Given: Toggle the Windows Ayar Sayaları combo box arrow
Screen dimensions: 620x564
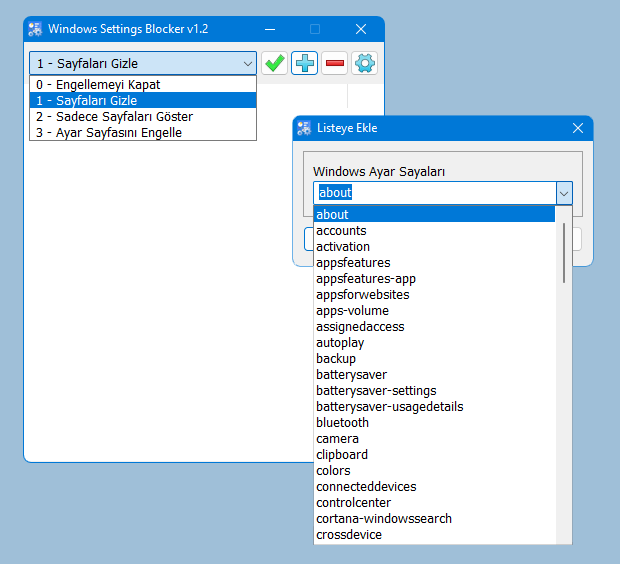Looking at the screenshot, I should click(564, 193).
